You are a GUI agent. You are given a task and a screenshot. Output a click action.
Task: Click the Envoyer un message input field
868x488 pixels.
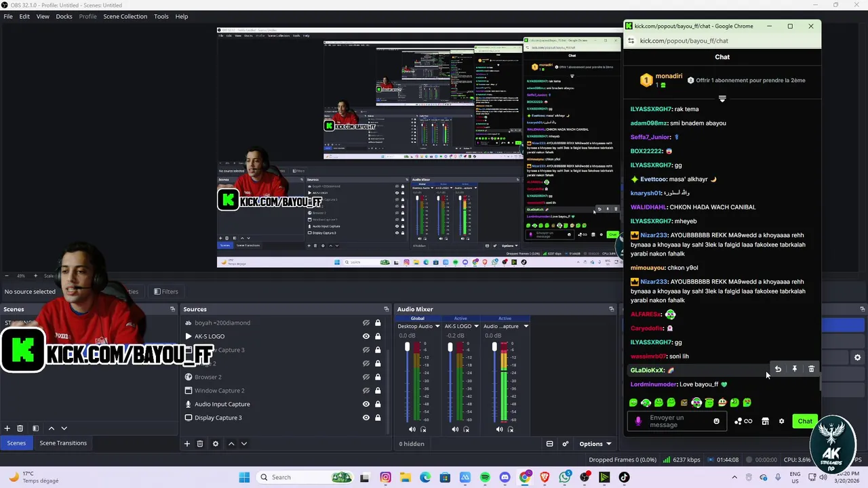point(678,422)
